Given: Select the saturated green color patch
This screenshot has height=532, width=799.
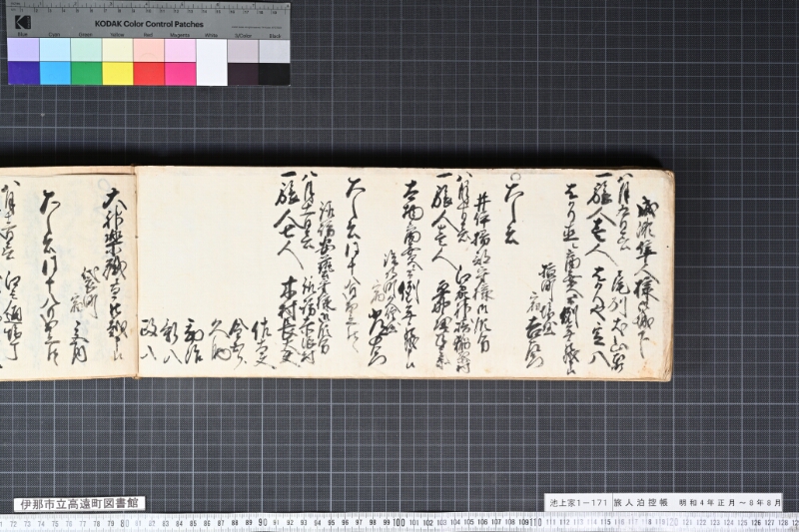Looking at the screenshot, I should click(x=86, y=74).
